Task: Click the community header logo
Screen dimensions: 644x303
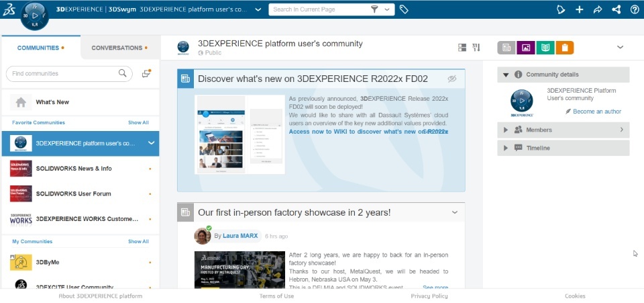Action: pos(183,48)
